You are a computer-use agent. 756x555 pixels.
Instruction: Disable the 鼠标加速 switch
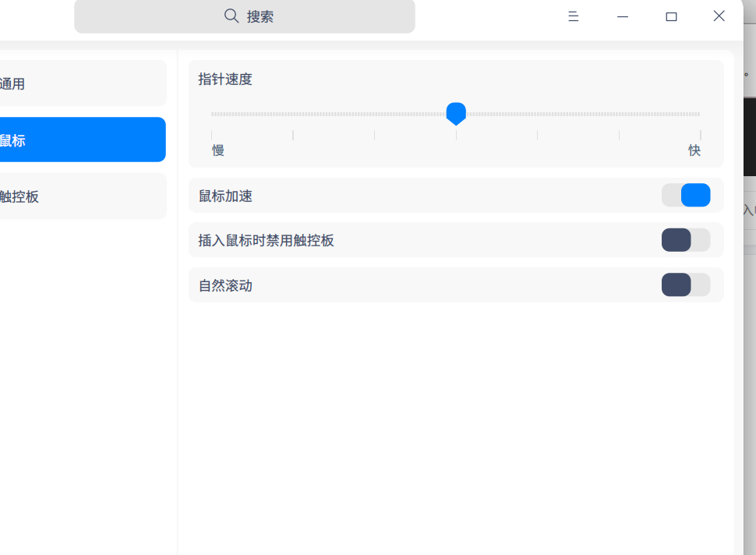pyautogui.click(x=686, y=195)
